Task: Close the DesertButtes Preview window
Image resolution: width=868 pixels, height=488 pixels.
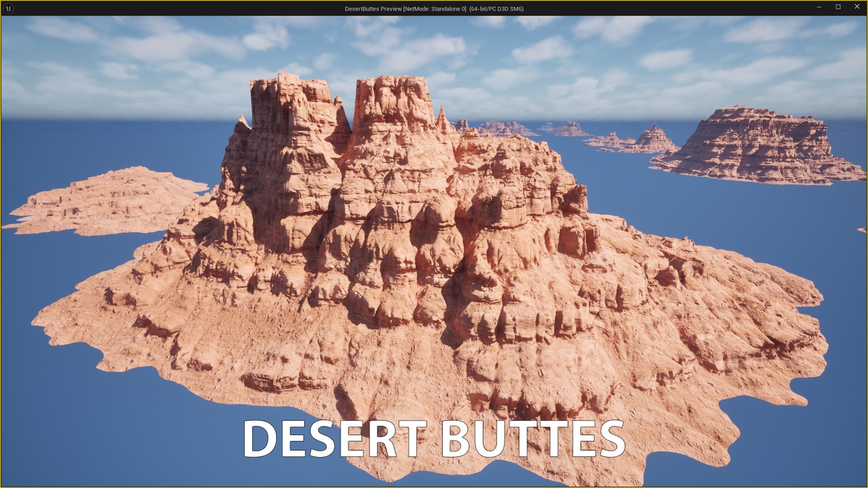Action: tap(856, 7)
